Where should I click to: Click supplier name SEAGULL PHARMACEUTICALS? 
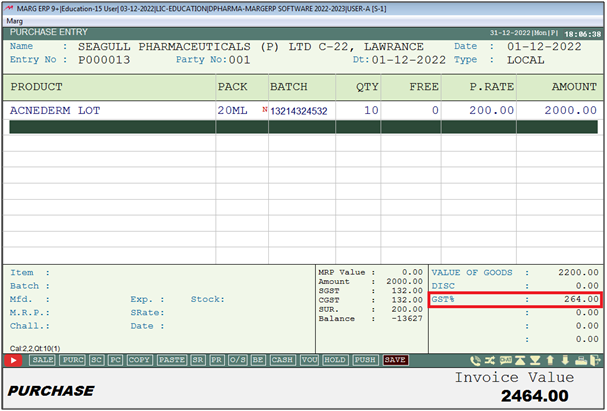[164, 47]
